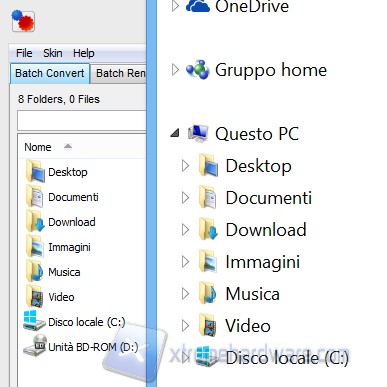The width and height of the screenshot is (387, 387).
Task: Select Musica text in converter file list
Action: (x=64, y=272)
